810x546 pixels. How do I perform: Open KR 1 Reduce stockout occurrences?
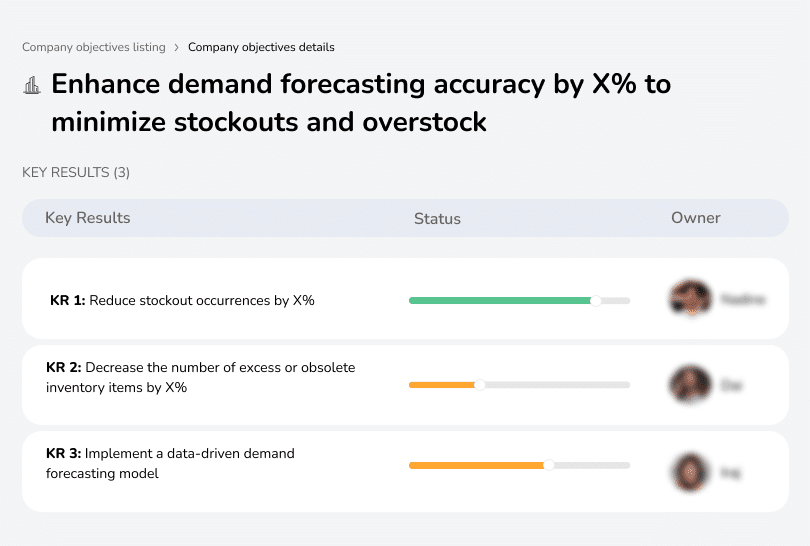pos(182,300)
